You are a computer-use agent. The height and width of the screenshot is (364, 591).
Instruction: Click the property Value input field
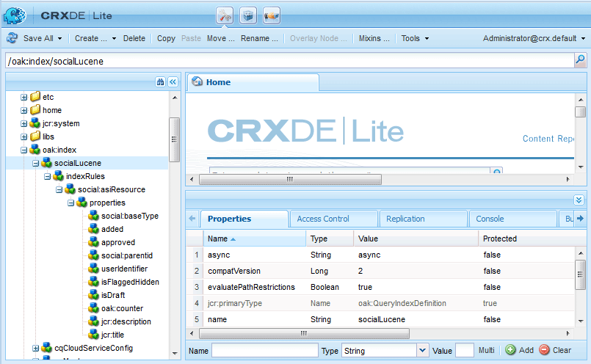pyautogui.click(x=464, y=351)
